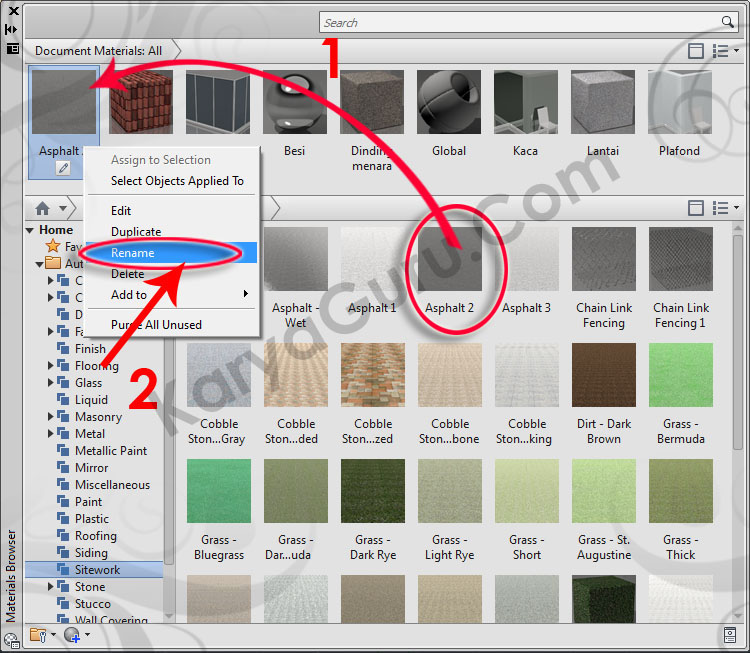Click the palette properties icon below auto-hide

(12, 47)
